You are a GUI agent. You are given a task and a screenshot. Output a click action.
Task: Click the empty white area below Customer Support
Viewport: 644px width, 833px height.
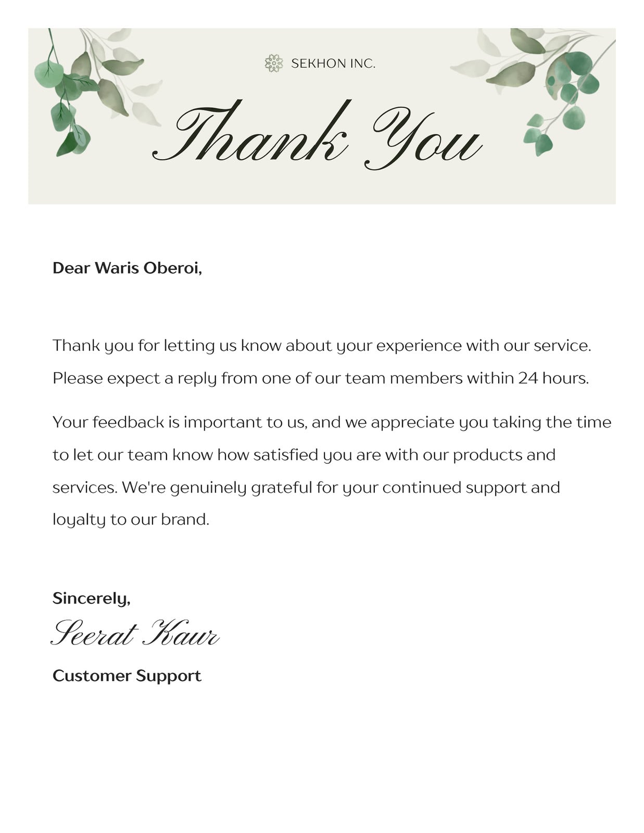pyautogui.click(x=322, y=755)
